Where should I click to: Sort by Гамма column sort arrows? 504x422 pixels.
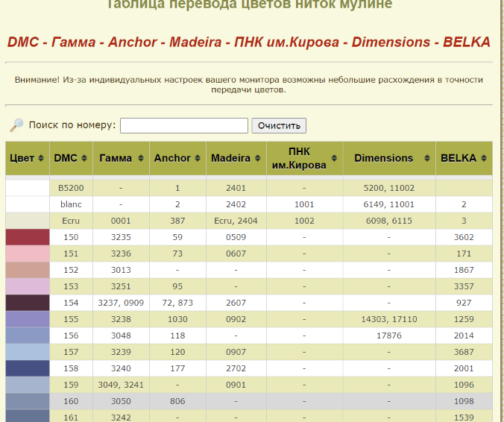click(141, 158)
